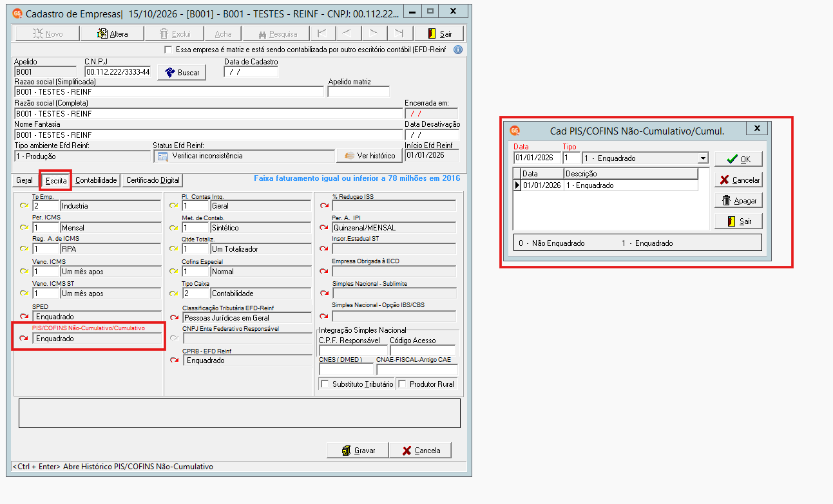Click Apagar in the Cad PIS/COFINS dialog
Screen dimensions: 833x504
point(738,201)
